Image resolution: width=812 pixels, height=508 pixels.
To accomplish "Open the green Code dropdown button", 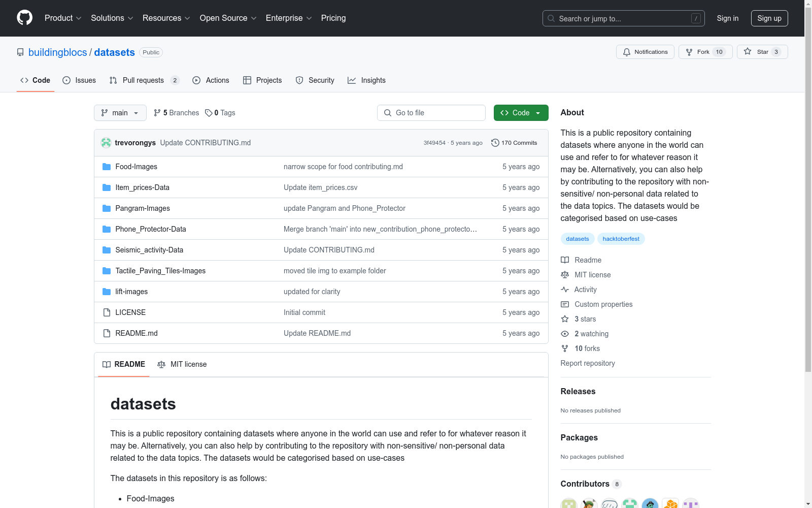I will coord(521,113).
